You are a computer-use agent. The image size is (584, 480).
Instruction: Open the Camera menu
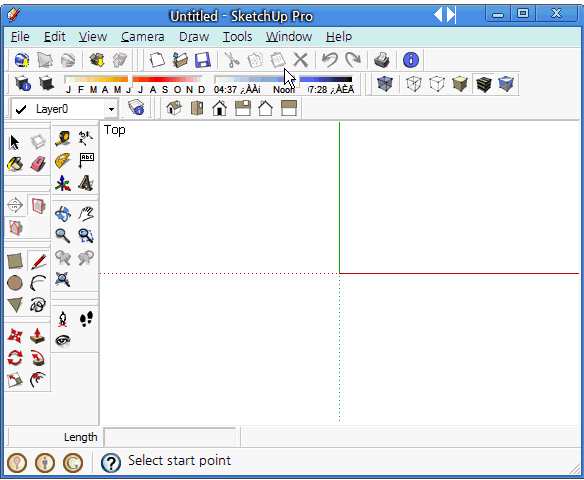pos(143,37)
